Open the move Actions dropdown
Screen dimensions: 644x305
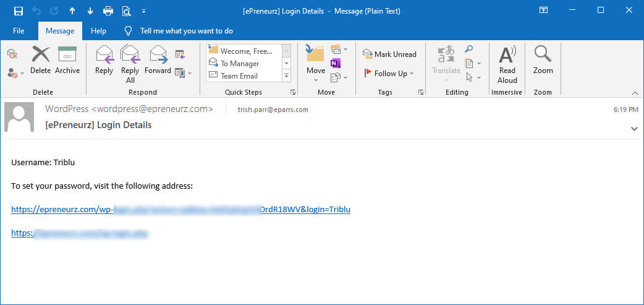(x=339, y=77)
